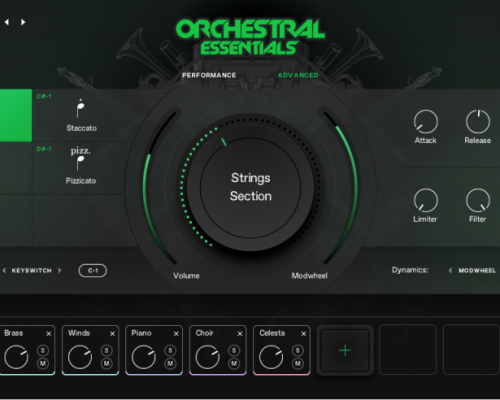Click the Piano layer volume knob
The height and width of the screenshot is (400, 500).
coord(144,357)
